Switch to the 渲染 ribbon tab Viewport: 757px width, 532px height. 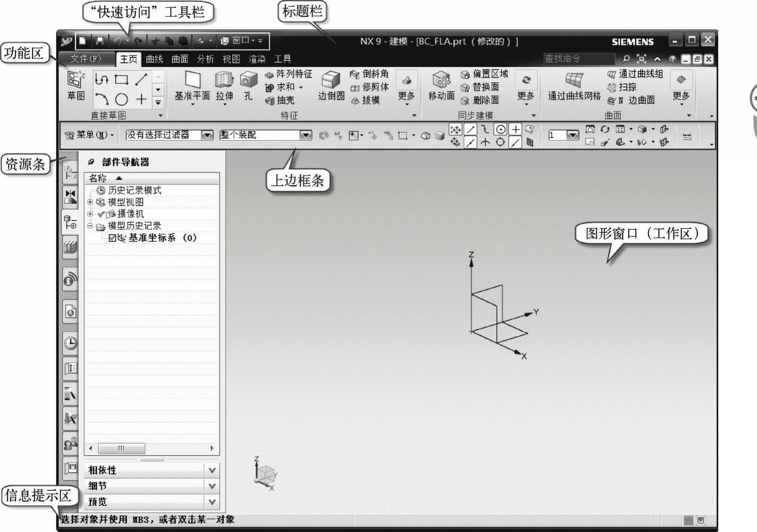tap(257, 59)
